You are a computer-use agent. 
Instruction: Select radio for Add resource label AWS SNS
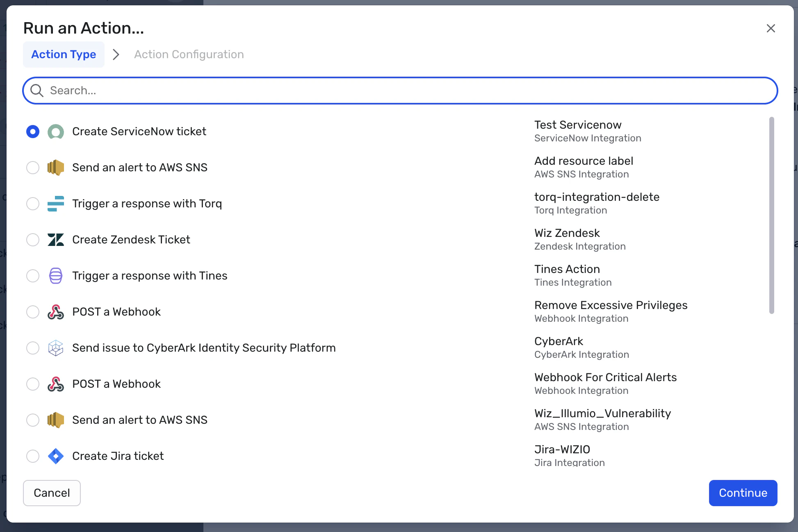[33, 168]
